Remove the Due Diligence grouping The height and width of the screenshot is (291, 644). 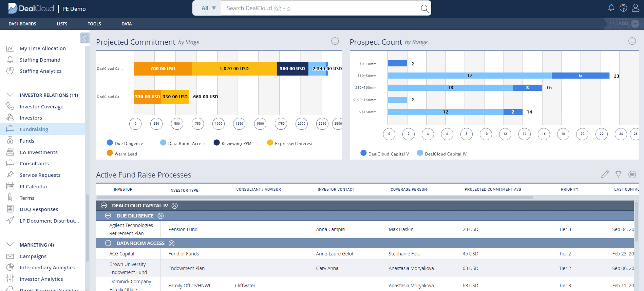pos(160,216)
